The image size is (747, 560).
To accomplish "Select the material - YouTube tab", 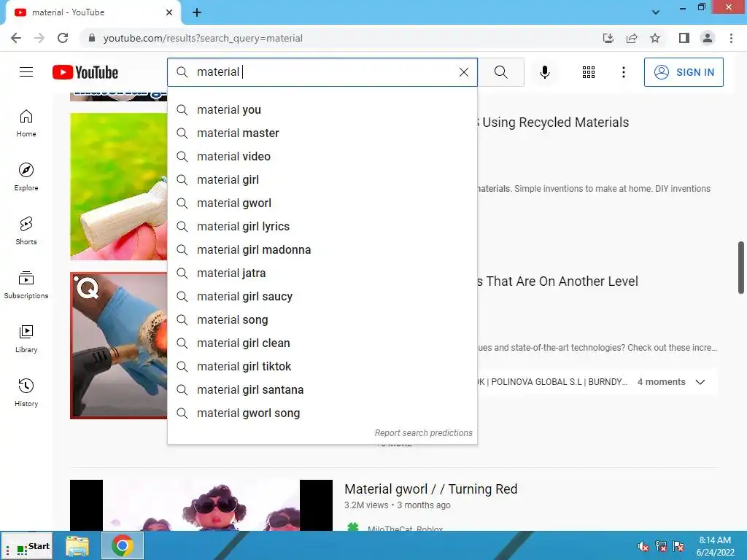I will (x=93, y=12).
